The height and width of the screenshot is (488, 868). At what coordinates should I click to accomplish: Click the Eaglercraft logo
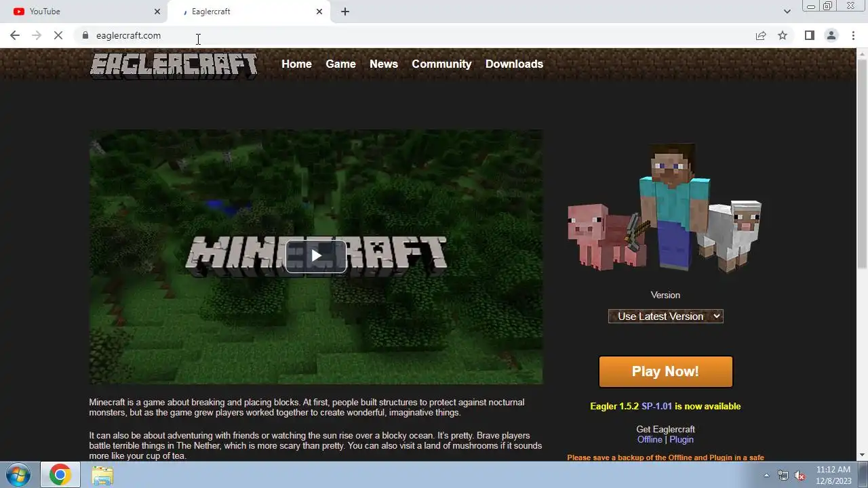174,66
